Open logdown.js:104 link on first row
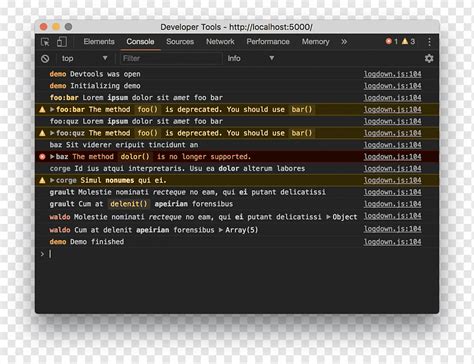The height and width of the screenshot is (364, 474). tap(392, 74)
